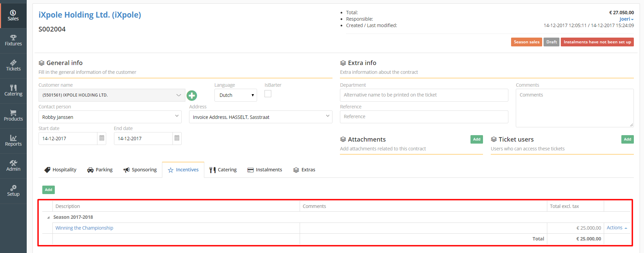Open iXpole Holding Ltd. customer link
Image resolution: width=644 pixels, height=253 pixels.
point(90,15)
